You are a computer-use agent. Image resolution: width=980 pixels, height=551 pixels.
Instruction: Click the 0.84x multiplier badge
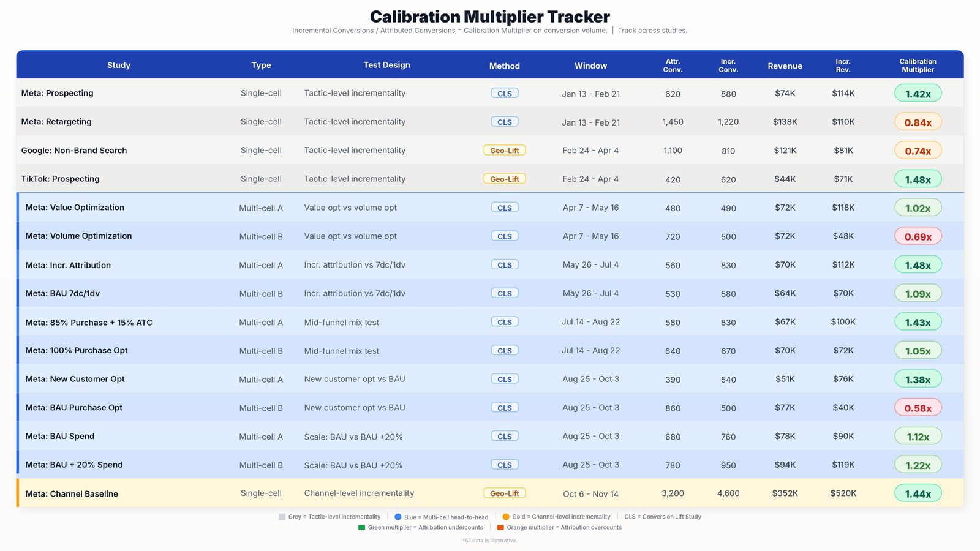click(x=918, y=122)
